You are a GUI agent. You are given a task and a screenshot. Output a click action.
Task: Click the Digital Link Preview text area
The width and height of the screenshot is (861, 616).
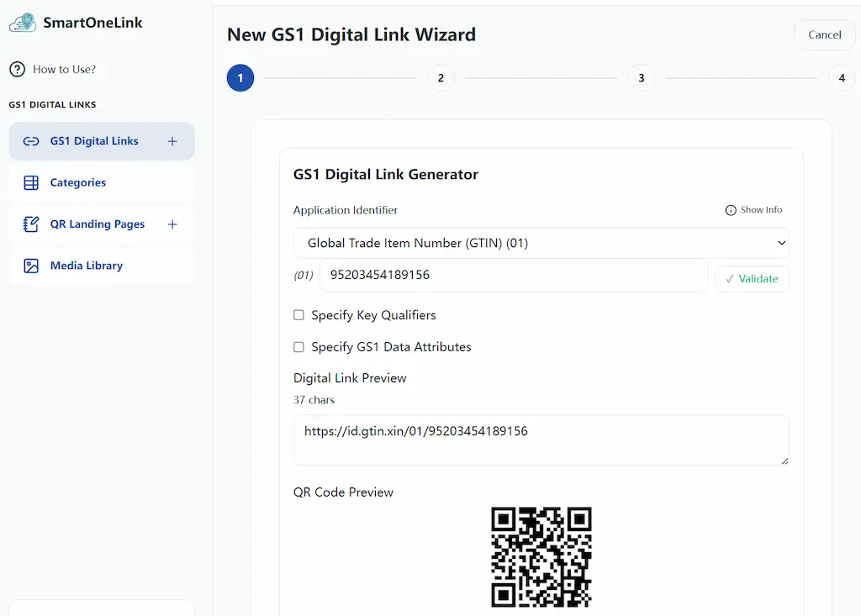click(541, 440)
